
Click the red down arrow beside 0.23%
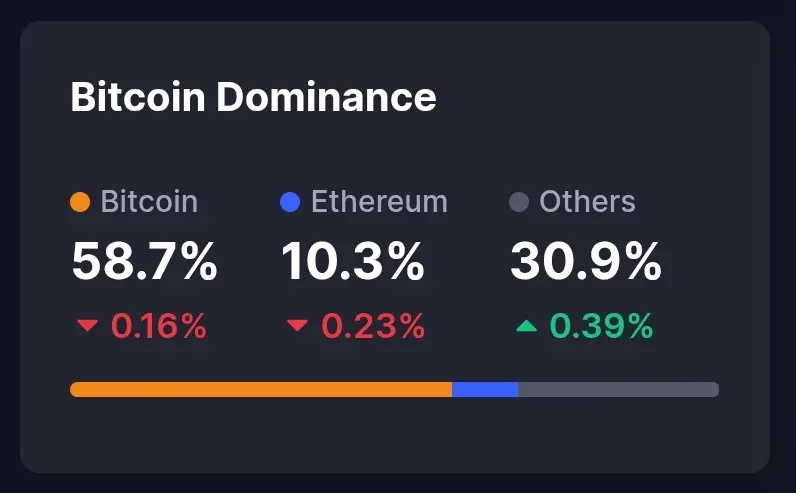[297, 326]
